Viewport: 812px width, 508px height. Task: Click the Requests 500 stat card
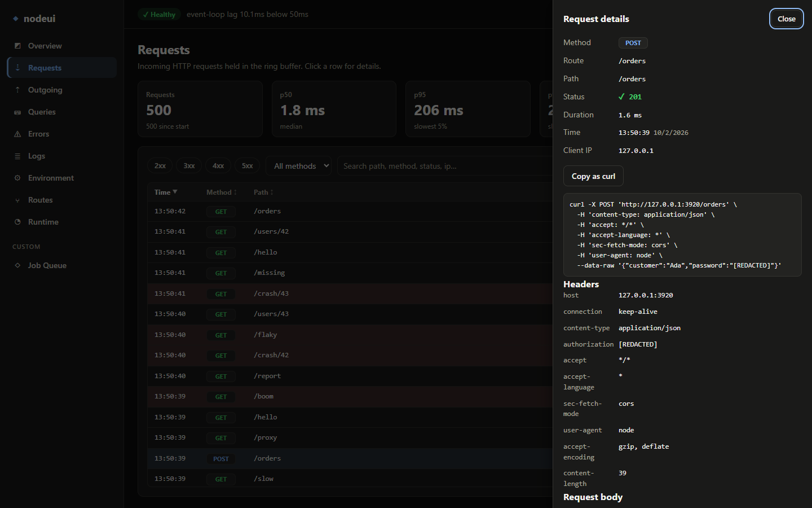[x=200, y=109]
